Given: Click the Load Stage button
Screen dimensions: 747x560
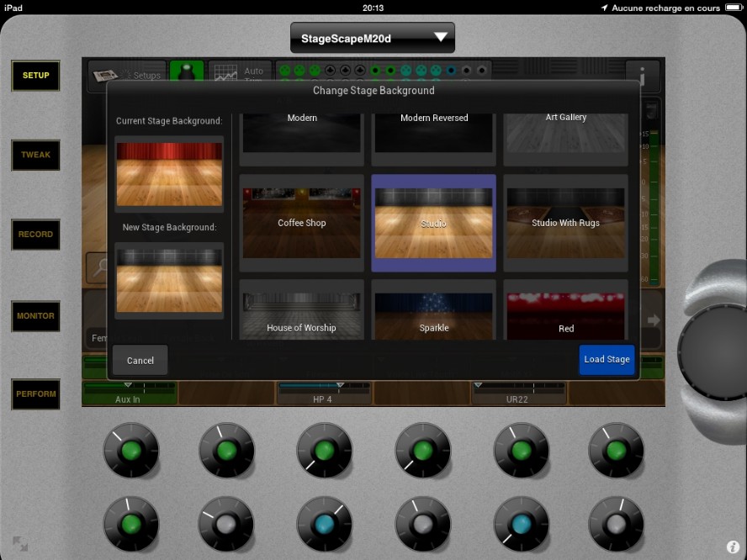Looking at the screenshot, I should coord(607,359).
